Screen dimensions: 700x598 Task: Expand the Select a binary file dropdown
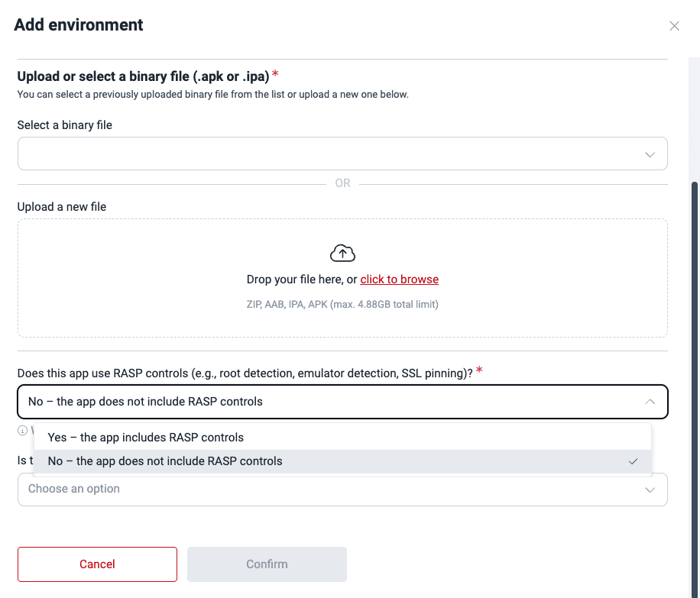pyautogui.click(x=342, y=154)
